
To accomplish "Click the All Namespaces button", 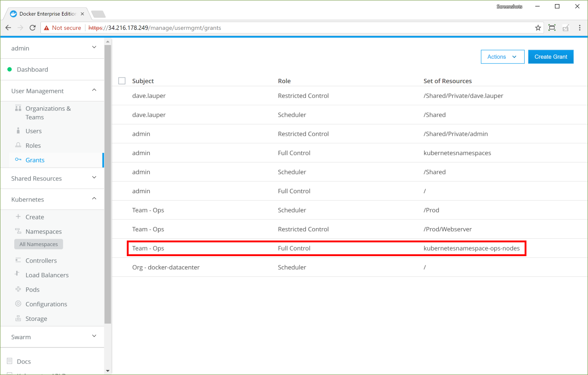I will click(39, 244).
